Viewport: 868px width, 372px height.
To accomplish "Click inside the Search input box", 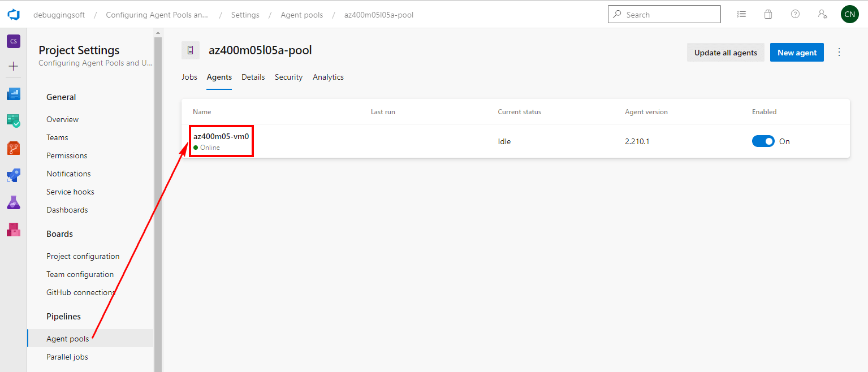I will (664, 14).
